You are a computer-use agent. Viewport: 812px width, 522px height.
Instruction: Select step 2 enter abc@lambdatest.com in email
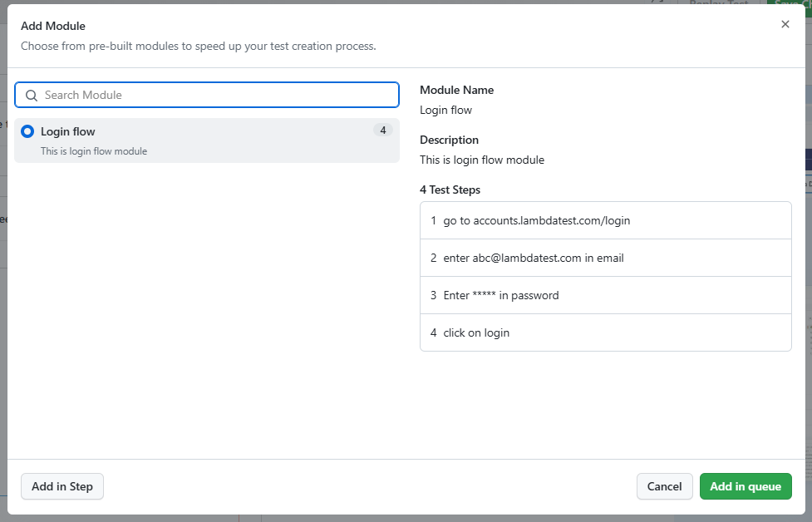pyautogui.click(x=605, y=258)
